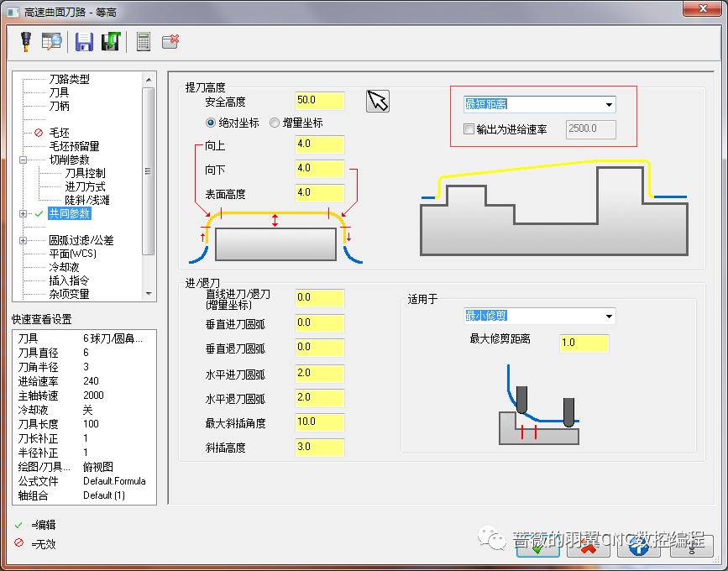Toggle the 输出为进给速率 checkbox

point(469,128)
